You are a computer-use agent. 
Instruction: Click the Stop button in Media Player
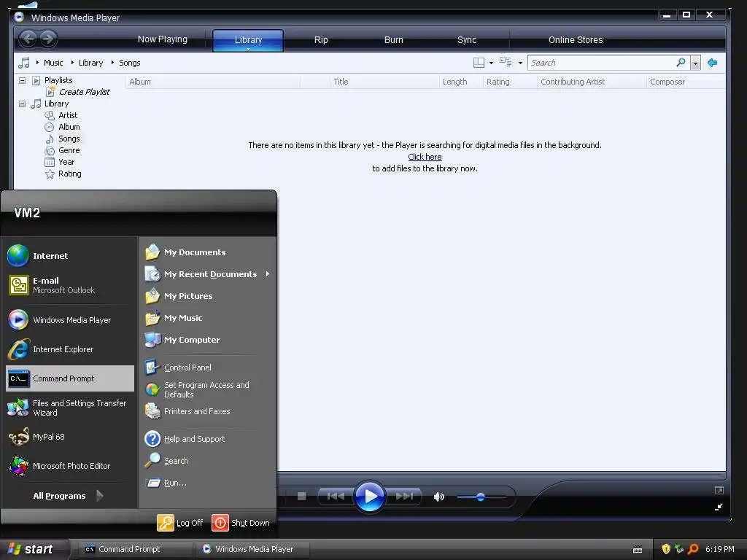pos(301,497)
